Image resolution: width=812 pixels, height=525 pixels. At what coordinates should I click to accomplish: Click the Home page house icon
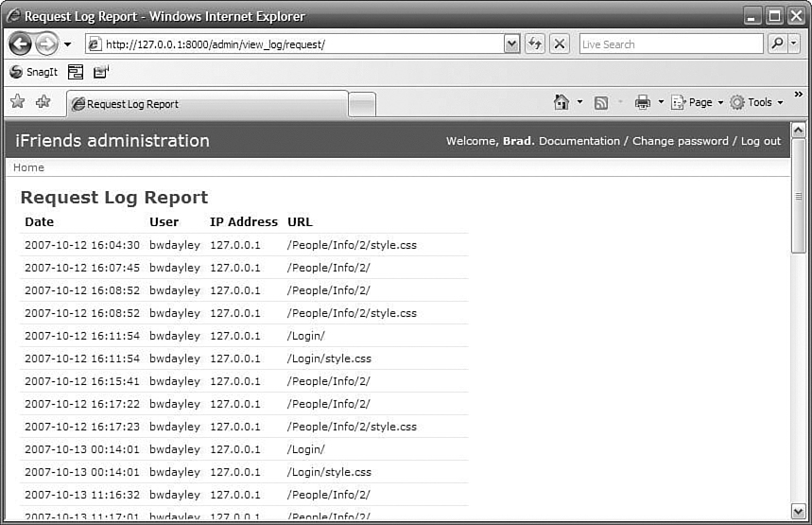[561, 102]
